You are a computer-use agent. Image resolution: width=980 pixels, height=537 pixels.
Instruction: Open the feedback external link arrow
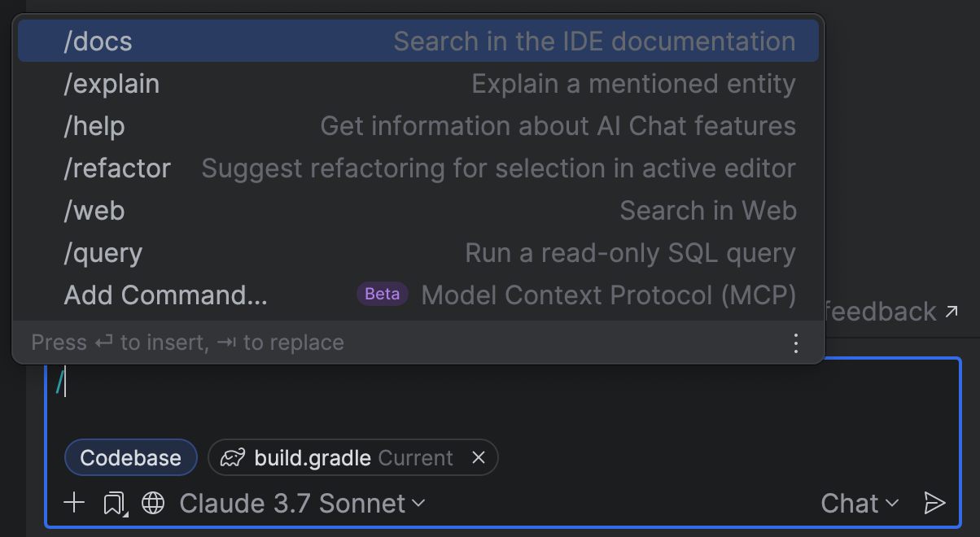951,311
